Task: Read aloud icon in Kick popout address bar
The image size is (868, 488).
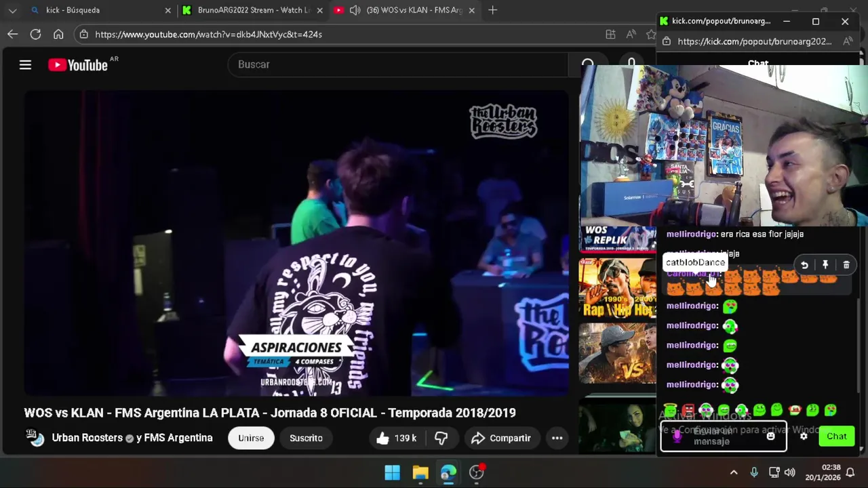Action: [848, 41]
